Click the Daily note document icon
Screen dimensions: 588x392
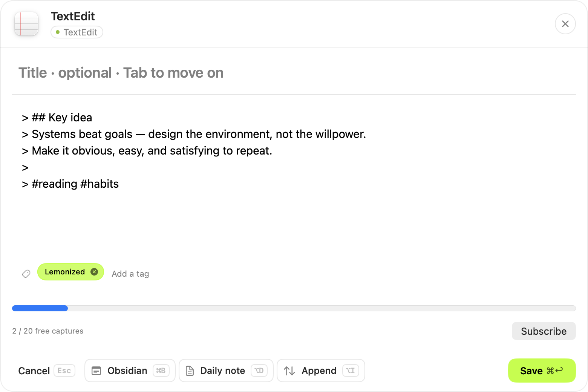click(190, 371)
